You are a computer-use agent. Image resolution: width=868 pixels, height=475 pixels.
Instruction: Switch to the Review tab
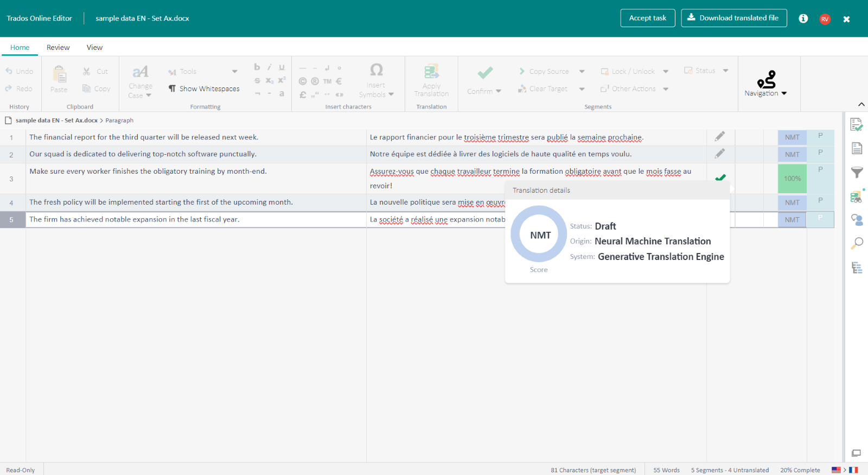[x=58, y=47]
